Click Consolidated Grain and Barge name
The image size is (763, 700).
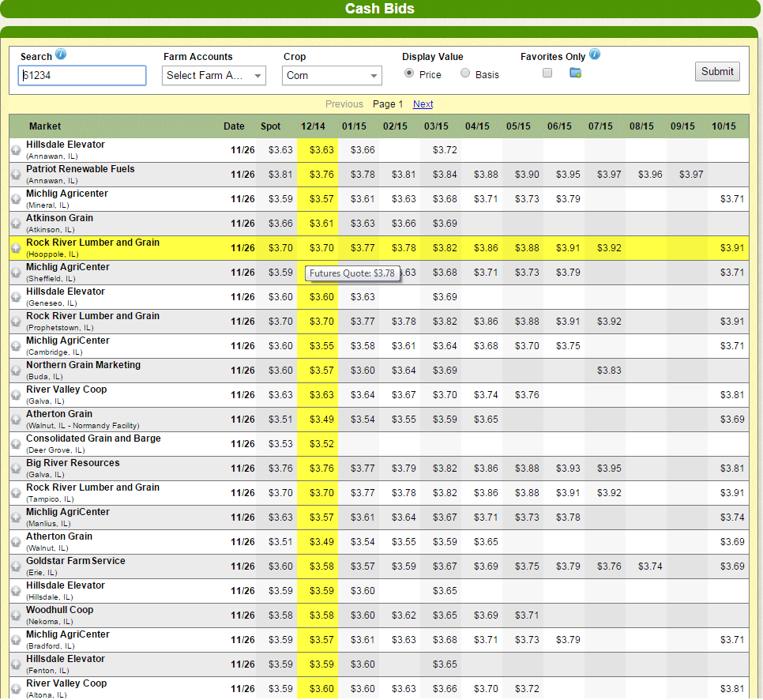93,438
